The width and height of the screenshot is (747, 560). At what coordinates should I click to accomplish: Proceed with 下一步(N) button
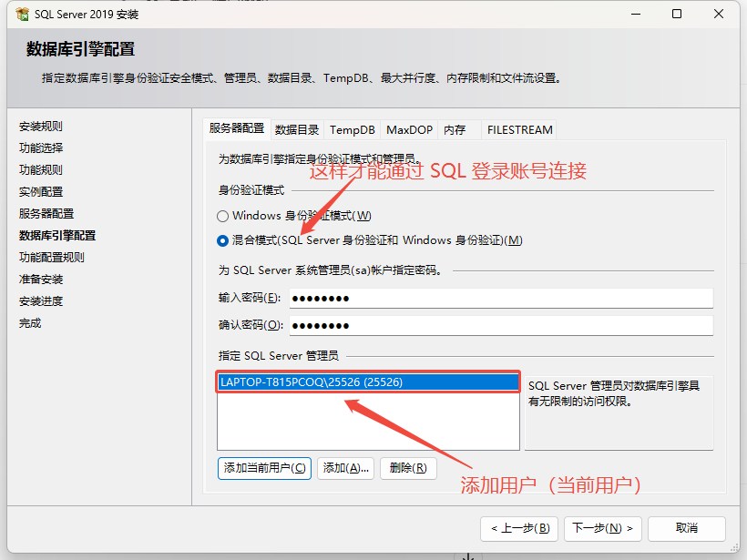603,528
